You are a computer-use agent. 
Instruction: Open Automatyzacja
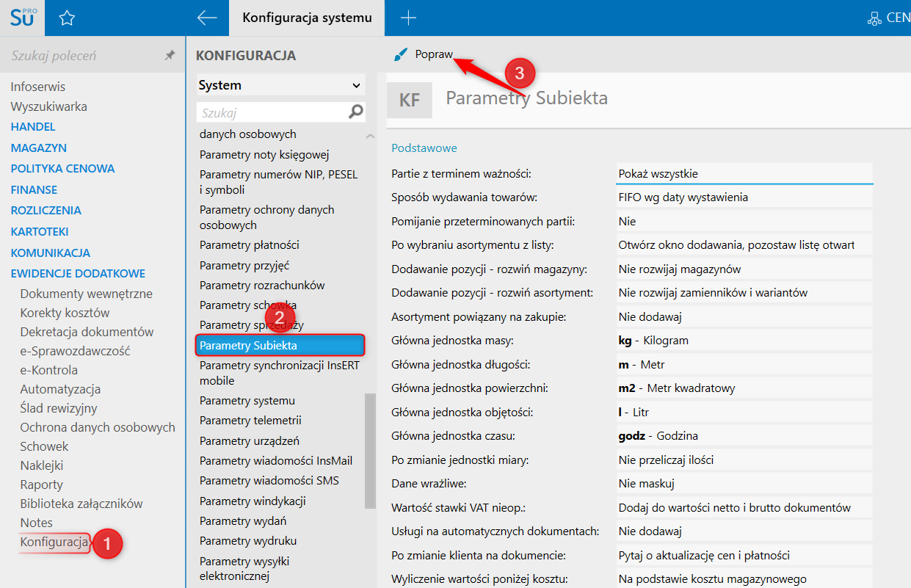coord(60,389)
